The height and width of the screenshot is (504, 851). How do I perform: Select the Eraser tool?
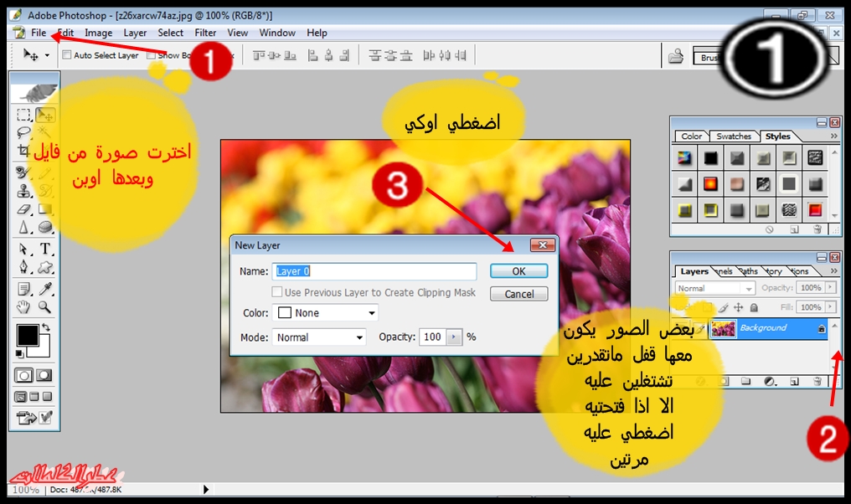point(24,210)
